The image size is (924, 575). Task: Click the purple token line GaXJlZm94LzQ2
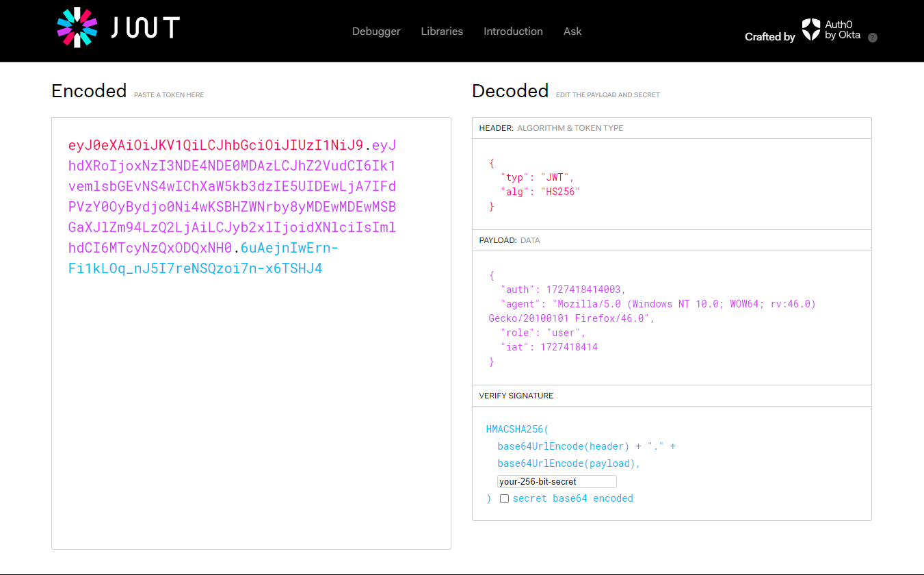232,227
